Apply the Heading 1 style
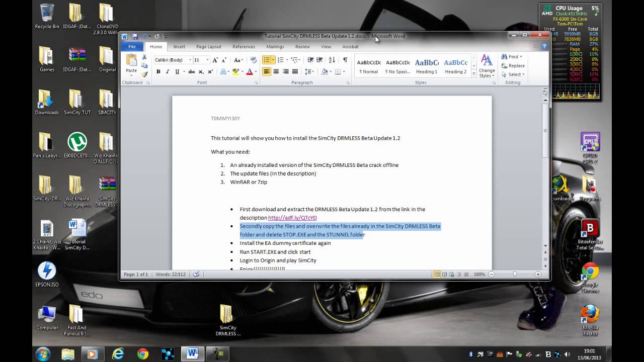The height and width of the screenshot is (362, 644). tap(427, 66)
